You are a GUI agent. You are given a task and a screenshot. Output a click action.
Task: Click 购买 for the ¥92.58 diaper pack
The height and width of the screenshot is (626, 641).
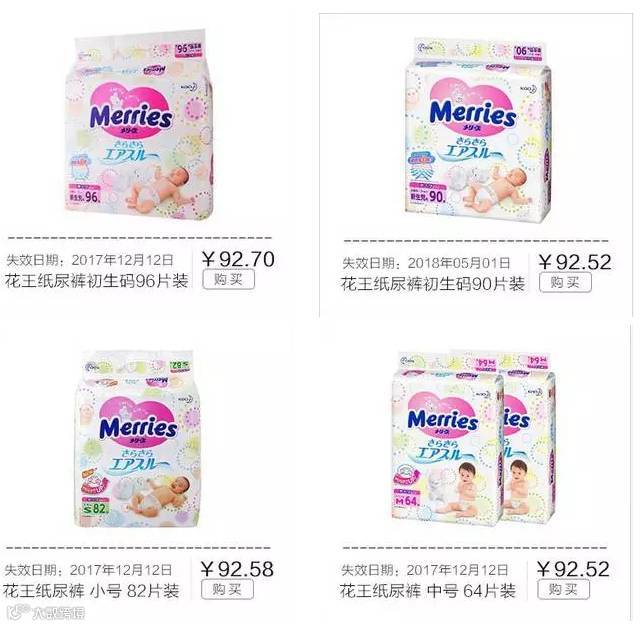(x=227, y=590)
